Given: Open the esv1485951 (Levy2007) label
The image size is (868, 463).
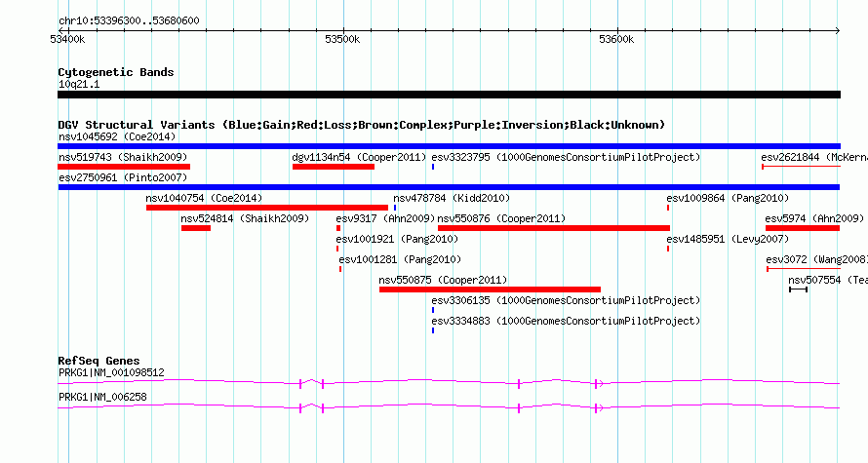Looking at the screenshot, I should pyautogui.click(x=728, y=239).
